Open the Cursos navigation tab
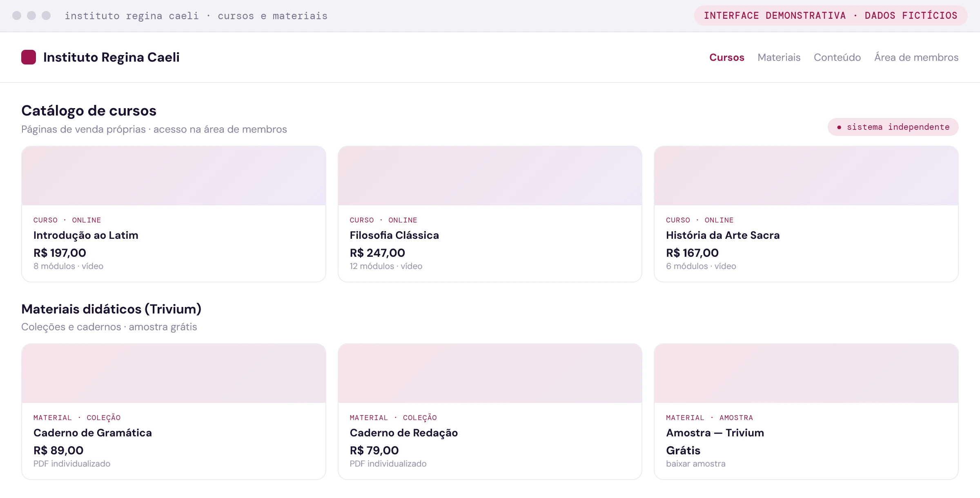980x498 pixels. click(726, 58)
